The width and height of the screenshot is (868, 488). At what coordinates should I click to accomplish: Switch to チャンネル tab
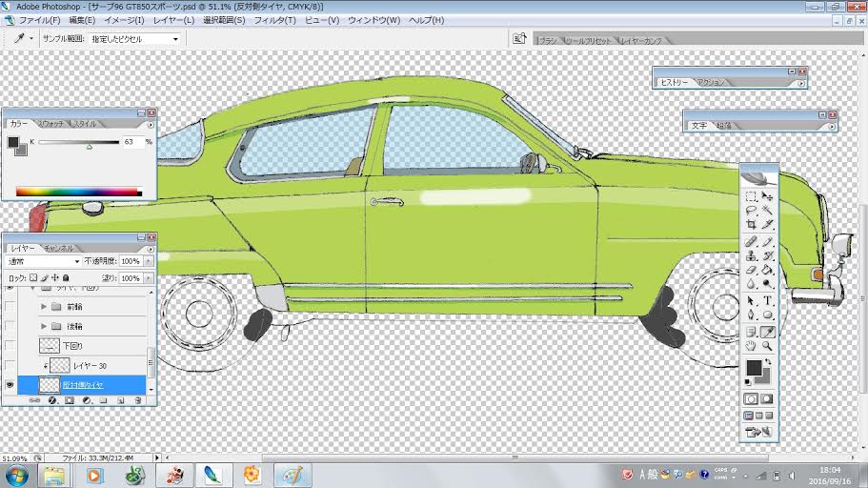(x=59, y=248)
